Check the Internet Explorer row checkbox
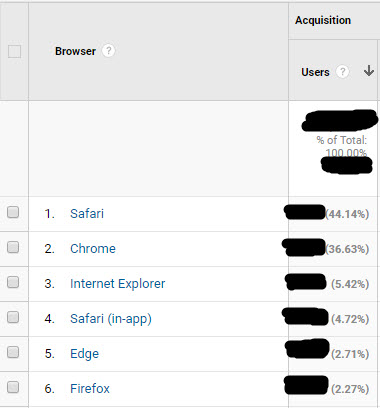Image resolution: width=380 pixels, height=408 pixels. pos(13,282)
